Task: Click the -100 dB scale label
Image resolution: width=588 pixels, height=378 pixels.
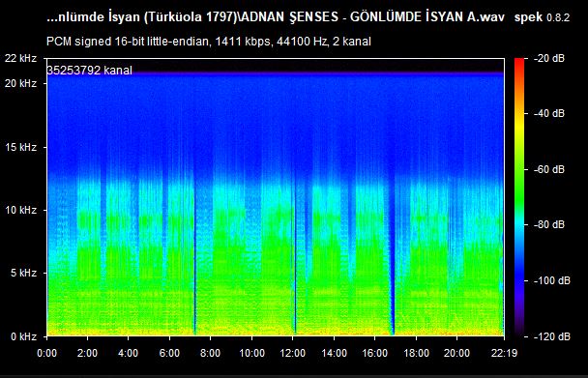Action: (x=551, y=280)
